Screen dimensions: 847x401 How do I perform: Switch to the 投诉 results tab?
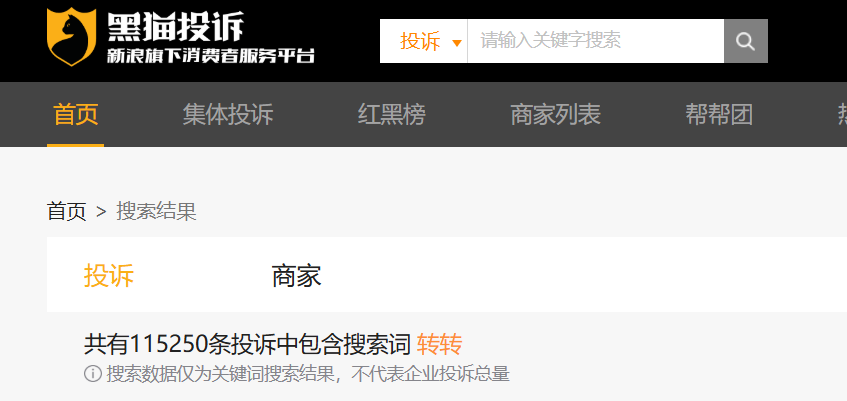click(x=109, y=276)
